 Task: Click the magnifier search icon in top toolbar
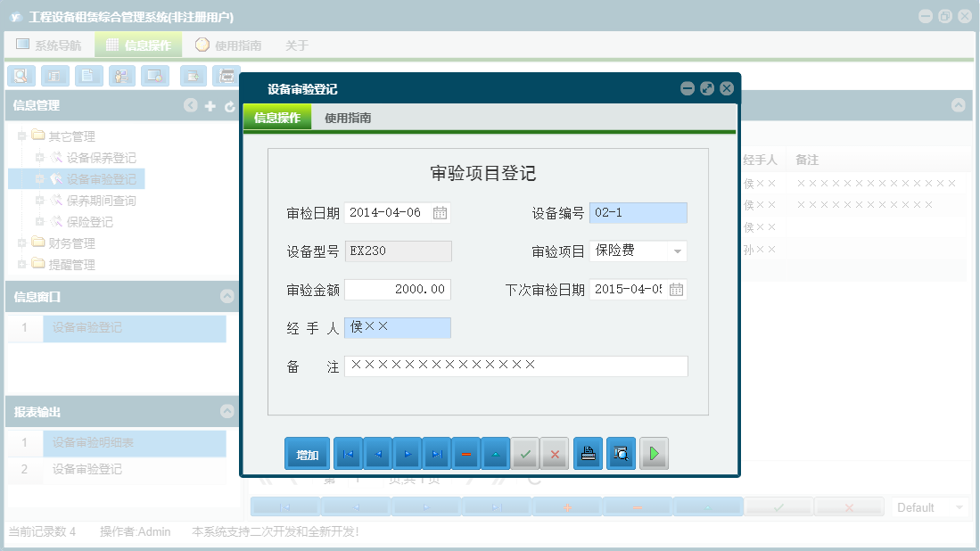pos(21,76)
